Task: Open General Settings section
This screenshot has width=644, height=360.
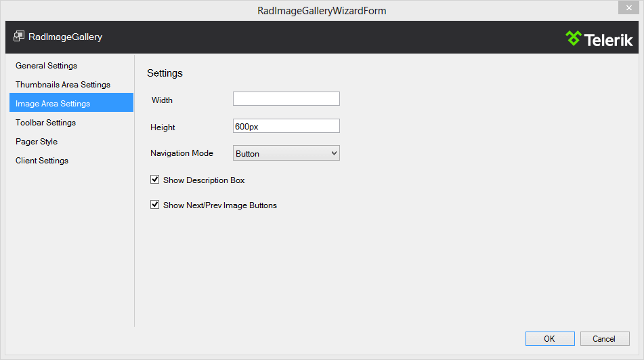Action: point(47,66)
